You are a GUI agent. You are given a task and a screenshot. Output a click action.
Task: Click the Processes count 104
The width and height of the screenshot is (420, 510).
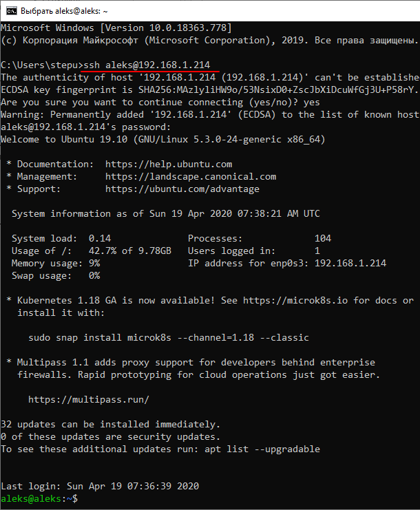pyautogui.click(x=323, y=239)
